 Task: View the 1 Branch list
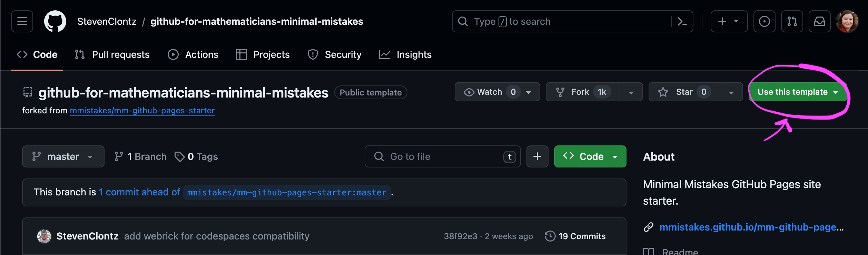(140, 156)
